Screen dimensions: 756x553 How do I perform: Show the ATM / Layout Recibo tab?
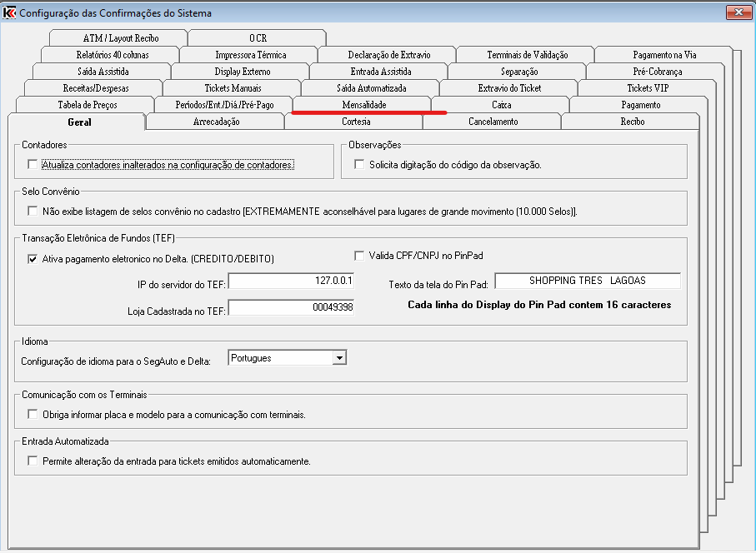coord(120,38)
